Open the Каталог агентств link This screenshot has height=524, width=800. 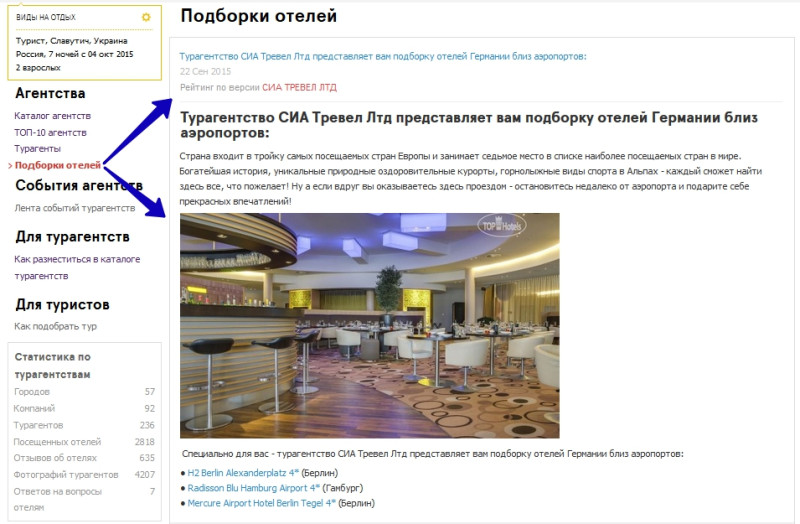(x=53, y=116)
